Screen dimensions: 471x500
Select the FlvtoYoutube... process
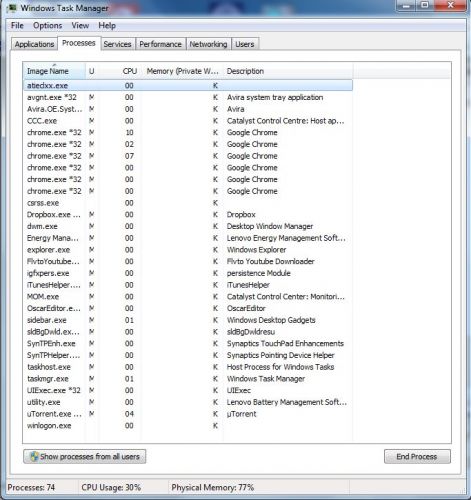pos(188,261)
